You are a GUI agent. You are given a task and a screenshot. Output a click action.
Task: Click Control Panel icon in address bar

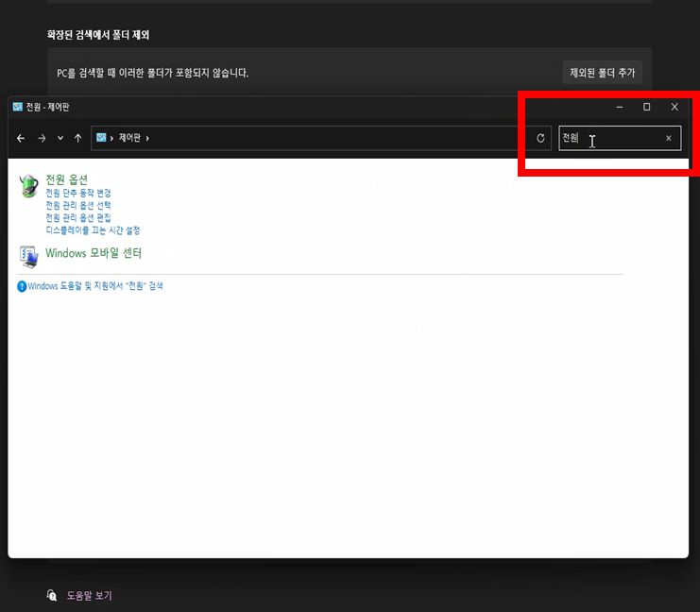101,138
